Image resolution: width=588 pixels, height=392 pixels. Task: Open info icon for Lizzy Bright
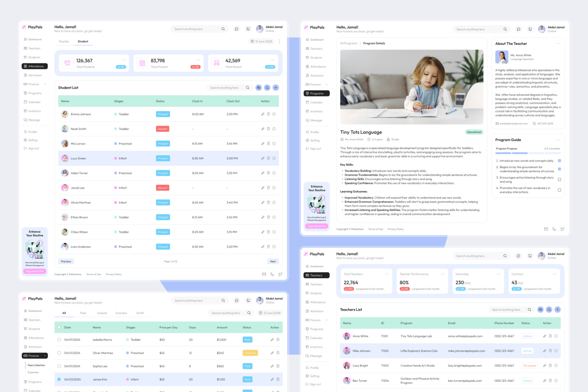pos(556,366)
